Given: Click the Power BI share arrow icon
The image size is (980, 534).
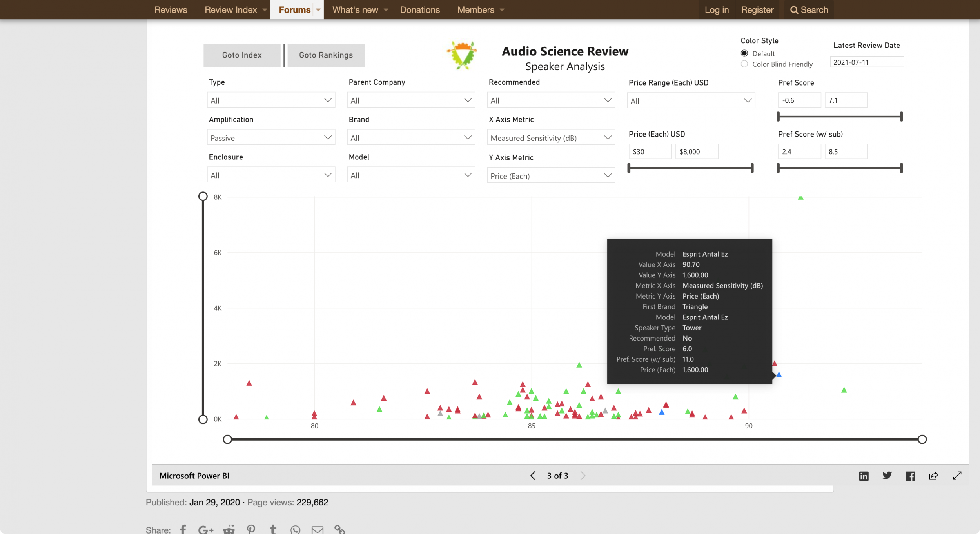Looking at the screenshot, I should click(x=933, y=476).
